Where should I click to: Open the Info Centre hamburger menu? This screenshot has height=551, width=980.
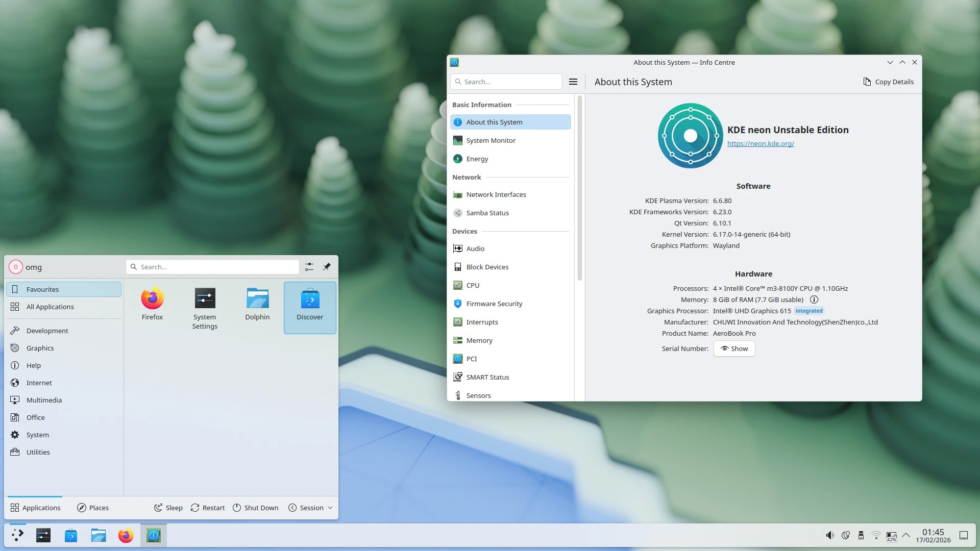click(x=573, y=82)
